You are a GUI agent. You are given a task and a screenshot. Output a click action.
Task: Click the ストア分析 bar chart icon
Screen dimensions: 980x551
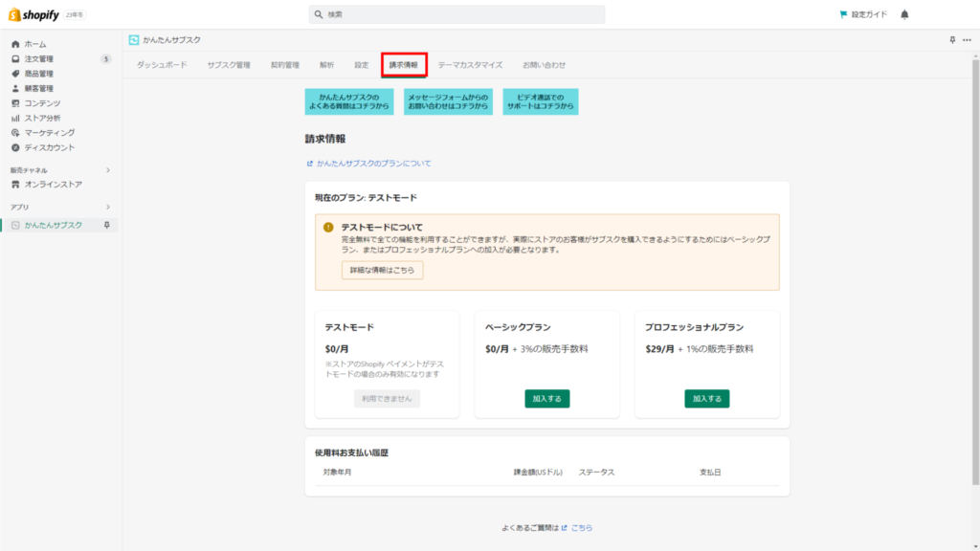click(15, 118)
